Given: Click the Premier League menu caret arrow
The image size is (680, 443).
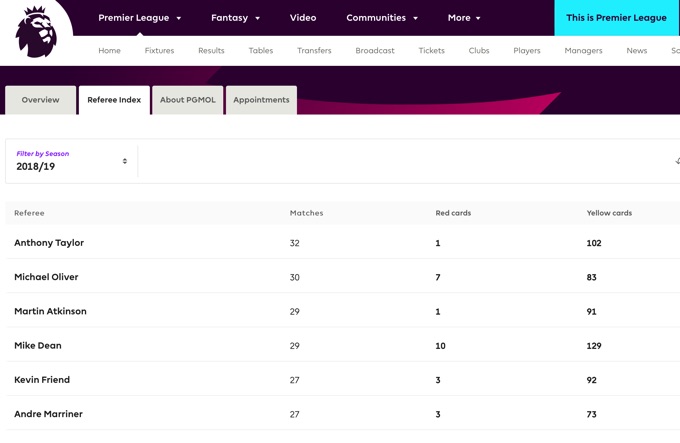Looking at the screenshot, I should tap(178, 18).
